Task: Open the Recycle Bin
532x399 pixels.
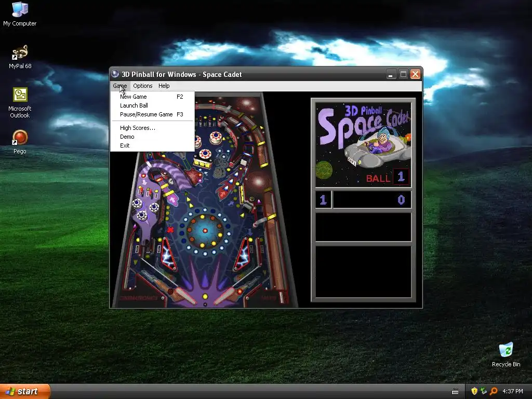Action: pos(506,354)
